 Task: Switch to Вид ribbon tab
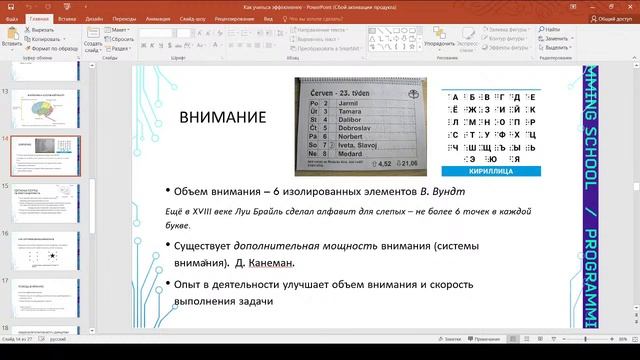[268, 19]
